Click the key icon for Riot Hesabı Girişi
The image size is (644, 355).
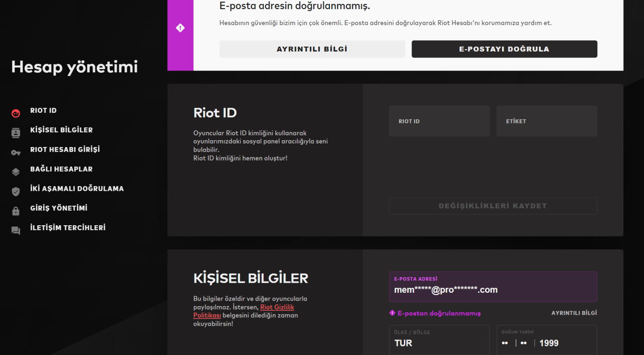click(16, 153)
